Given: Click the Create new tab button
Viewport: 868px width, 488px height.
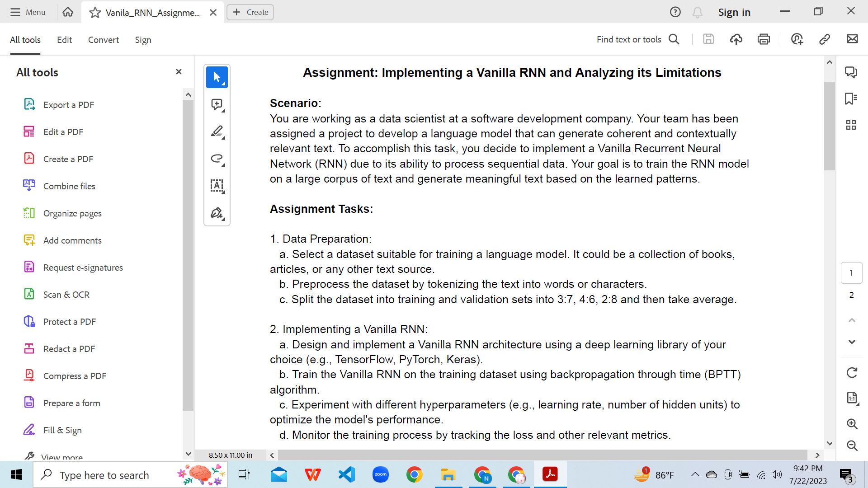Looking at the screenshot, I should [250, 12].
